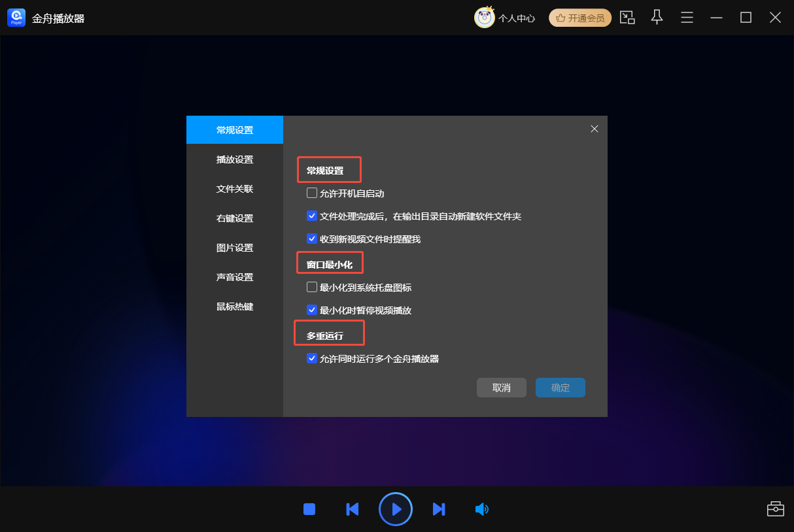Open the main hamburger menu

687,18
